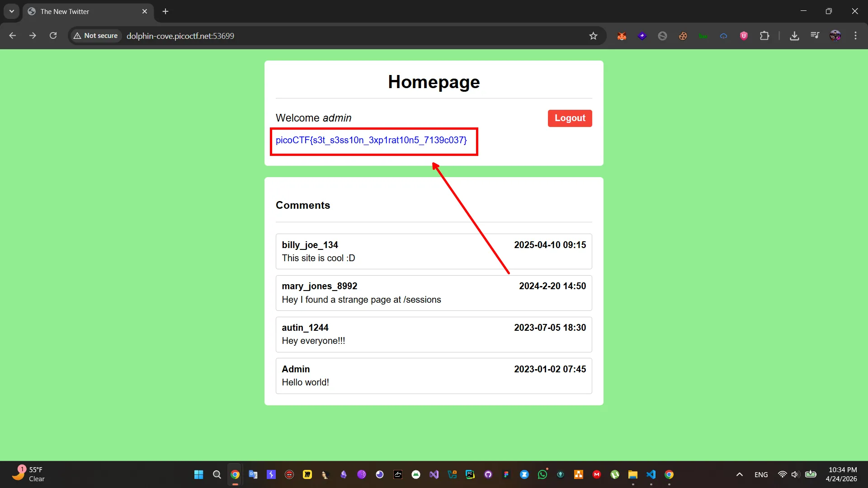Click the browser Back arrow
The height and width of the screenshot is (488, 868).
(x=13, y=36)
